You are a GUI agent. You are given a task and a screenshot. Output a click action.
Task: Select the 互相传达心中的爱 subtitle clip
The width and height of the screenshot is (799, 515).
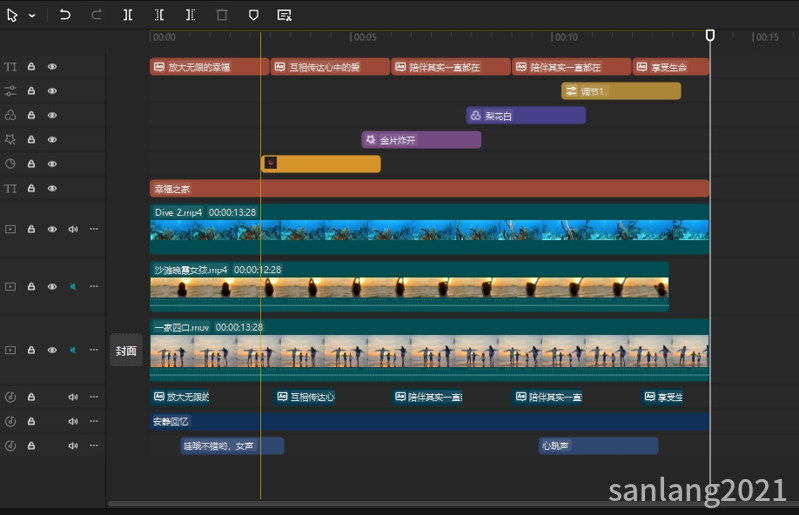pyautogui.click(x=330, y=67)
